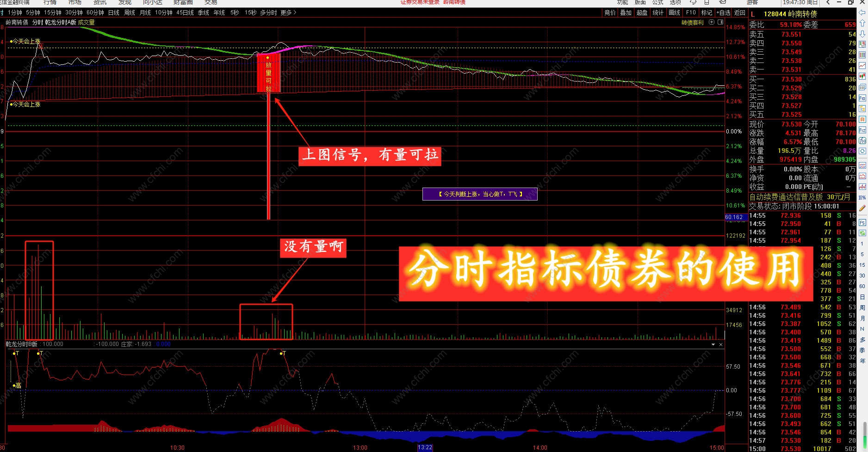Click the 超盘 toolbar button
This screenshot has width=868, height=452.
pos(642,13)
